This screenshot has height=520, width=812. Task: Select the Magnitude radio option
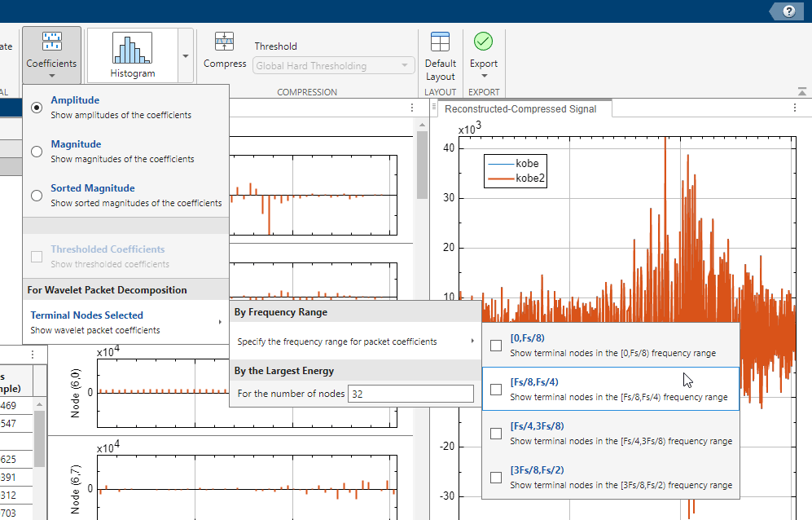tap(37, 152)
